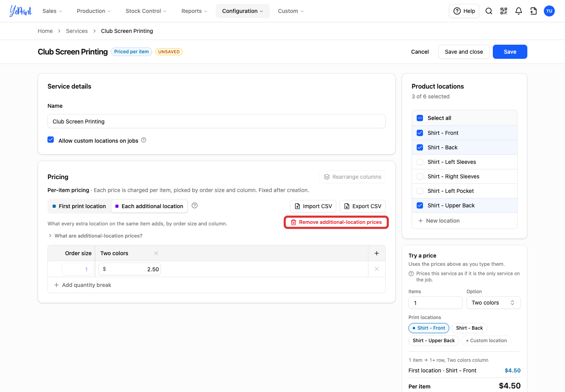
Task: Open the notifications bell
Action: 519,11
